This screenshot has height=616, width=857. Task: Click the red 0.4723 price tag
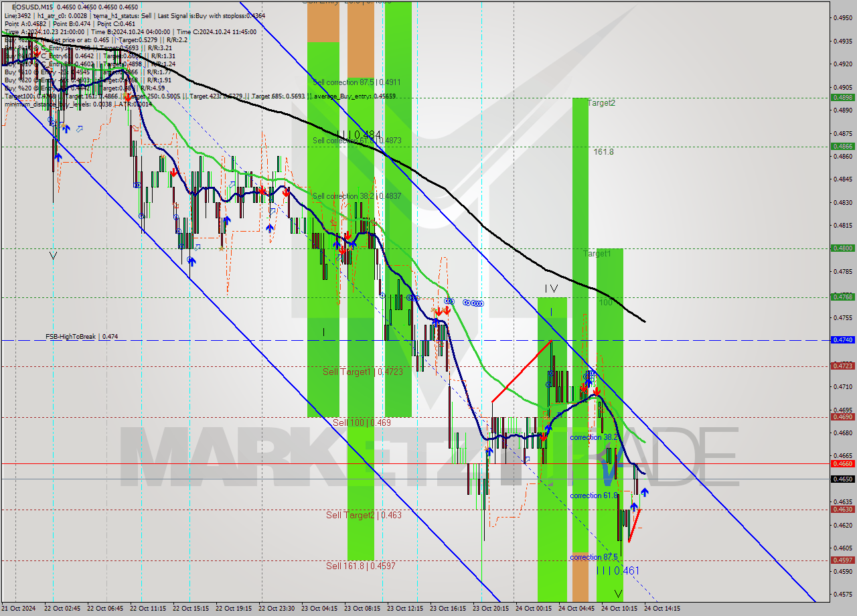pos(842,366)
